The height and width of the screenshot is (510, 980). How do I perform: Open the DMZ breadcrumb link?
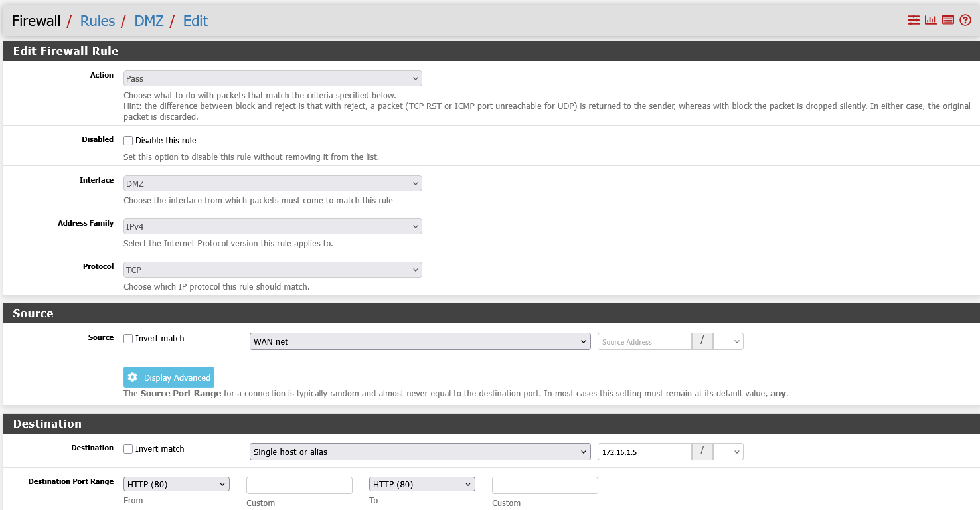(149, 21)
